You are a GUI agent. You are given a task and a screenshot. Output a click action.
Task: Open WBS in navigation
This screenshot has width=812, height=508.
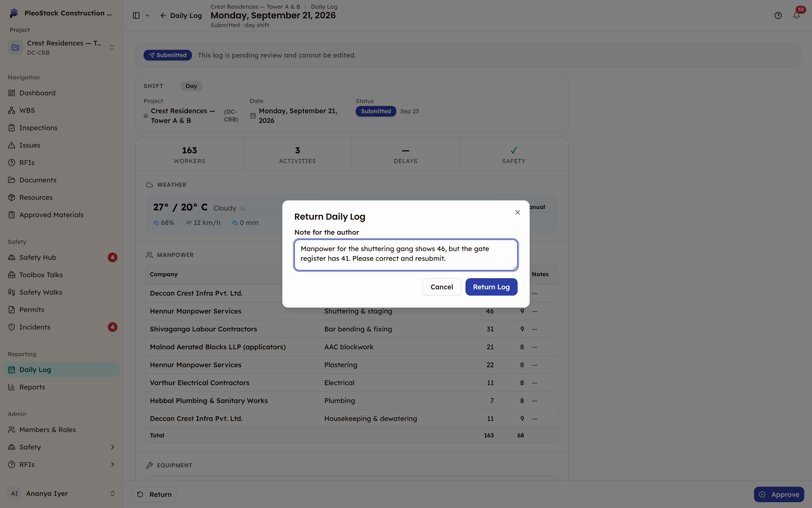click(62, 110)
